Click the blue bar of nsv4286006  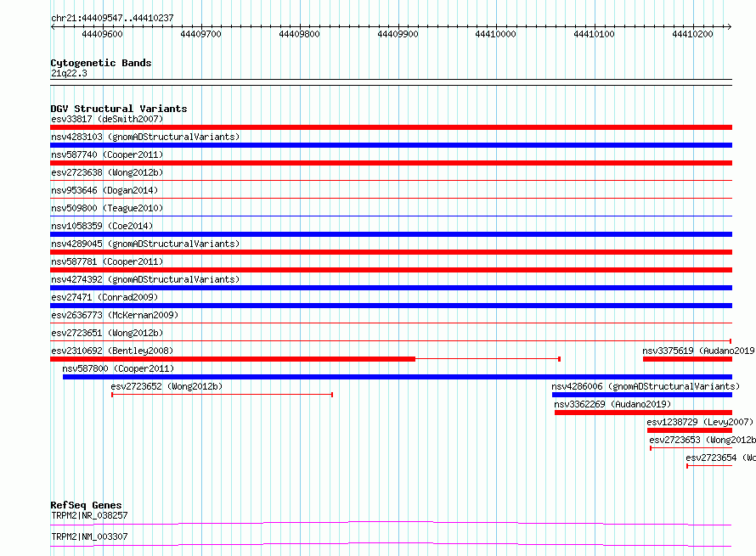point(642,395)
